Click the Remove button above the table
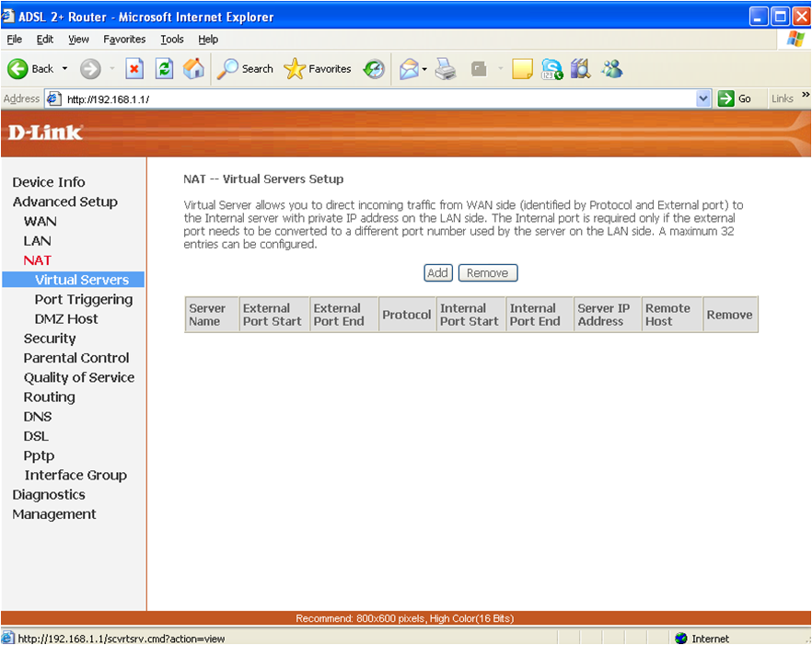This screenshot has height=645, width=812. (x=488, y=273)
